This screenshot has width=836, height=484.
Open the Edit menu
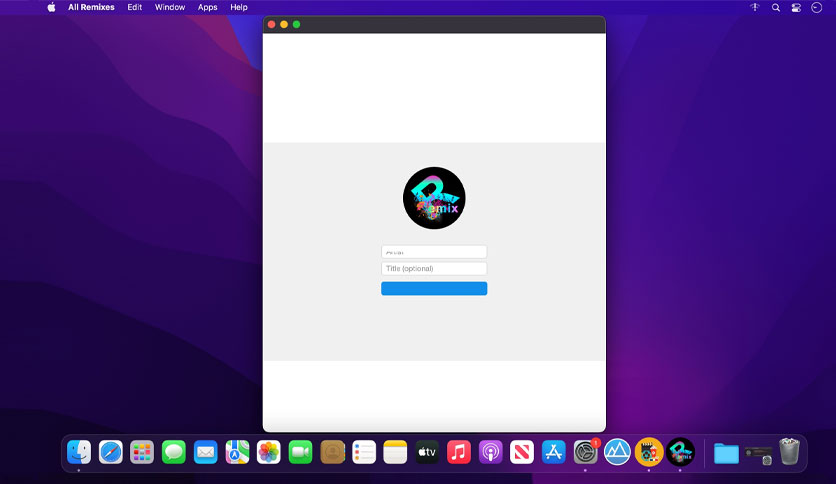(x=134, y=7)
